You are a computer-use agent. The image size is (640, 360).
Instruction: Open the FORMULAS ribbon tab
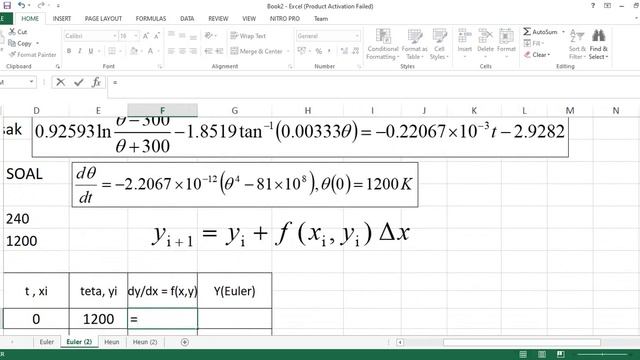pyautogui.click(x=151, y=19)
